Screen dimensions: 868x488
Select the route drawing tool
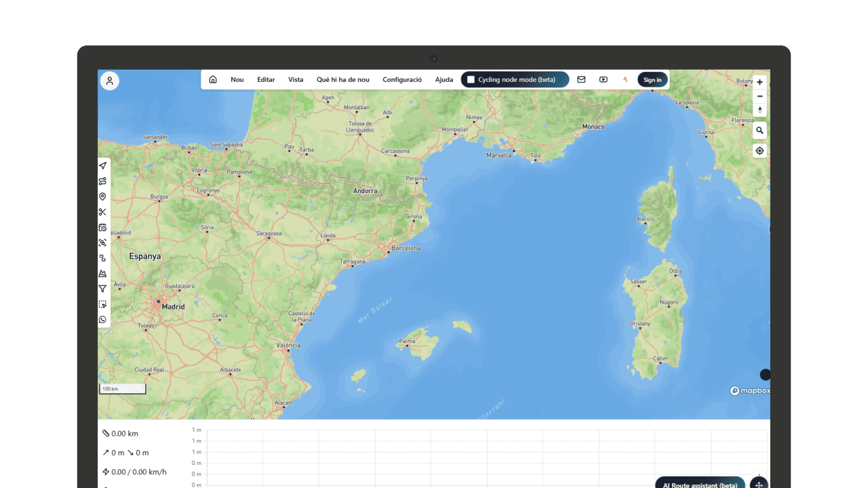point(102,181)
